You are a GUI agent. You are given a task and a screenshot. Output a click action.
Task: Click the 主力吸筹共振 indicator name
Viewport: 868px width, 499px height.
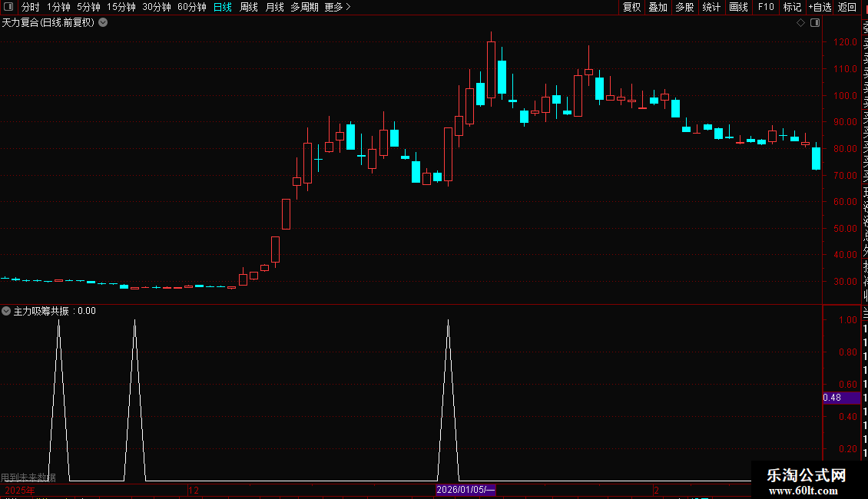[x=41, y=311]
